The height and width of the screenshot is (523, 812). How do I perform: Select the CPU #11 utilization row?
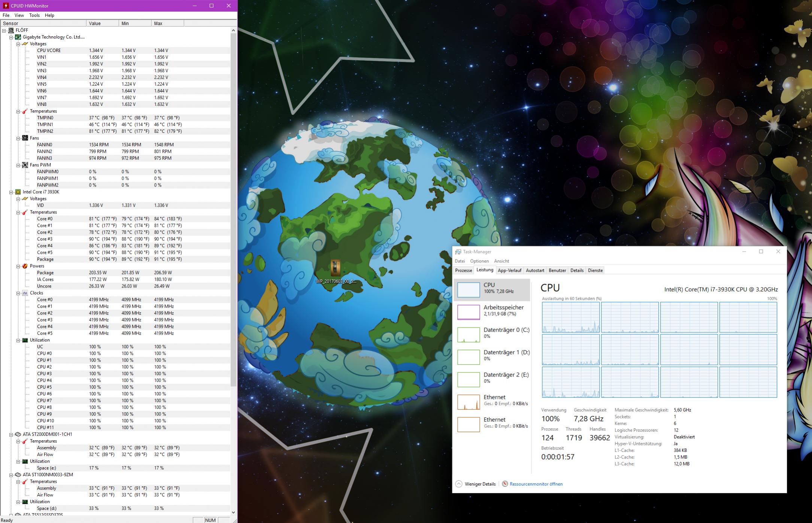(x=115, y=428)
